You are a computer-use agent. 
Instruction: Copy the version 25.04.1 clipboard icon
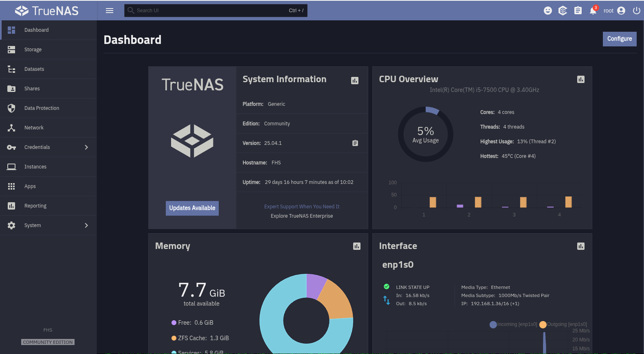(355, 143)
